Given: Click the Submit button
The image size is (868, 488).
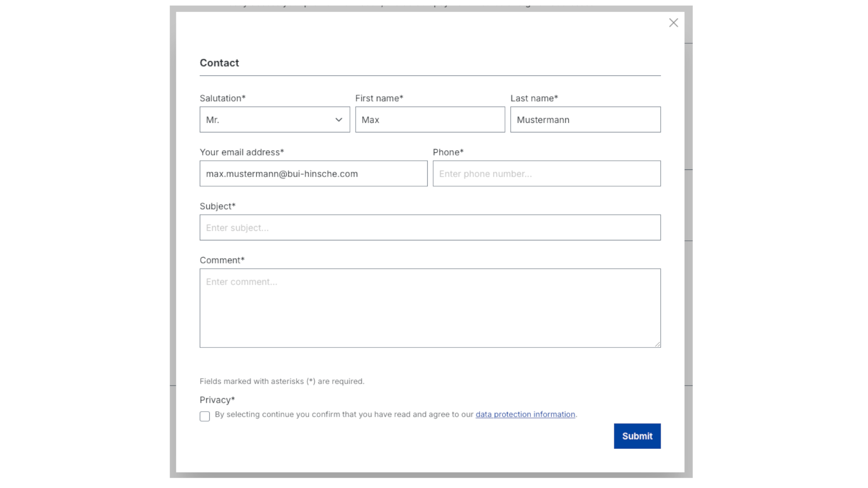Looking at the screenshot, I should 637,436.
